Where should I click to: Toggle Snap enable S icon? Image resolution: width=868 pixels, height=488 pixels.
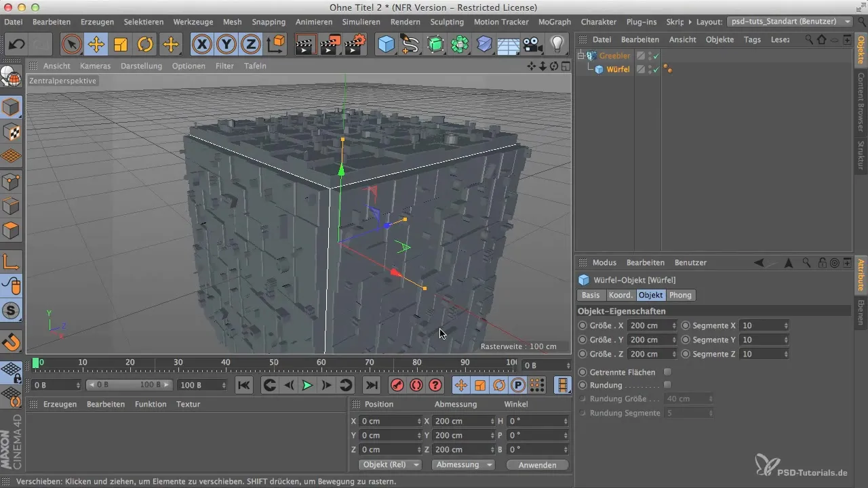[12, 311]
